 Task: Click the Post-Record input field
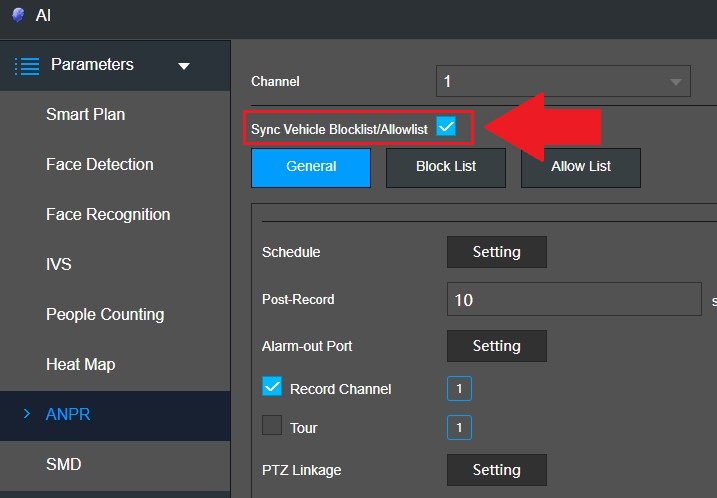pyautogui.click(x=574, y=299)
